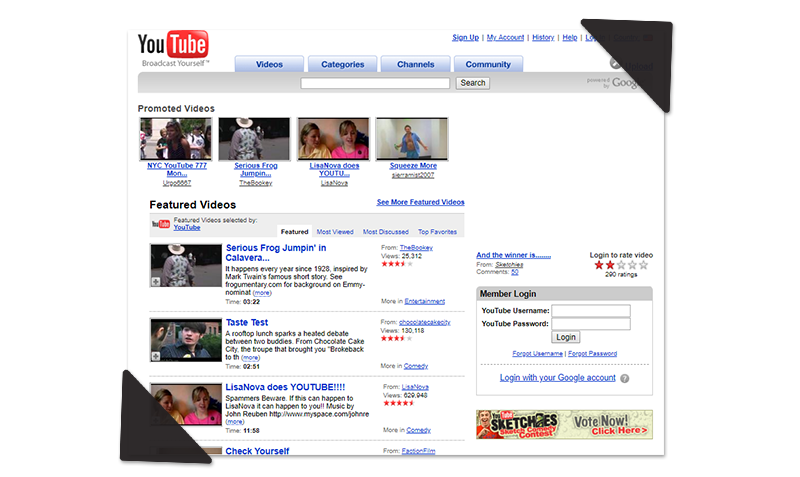Click the NYC YouTube 777 Mon... title link
The width and height of the screenshot is (800, 477).
coord(177,169)
